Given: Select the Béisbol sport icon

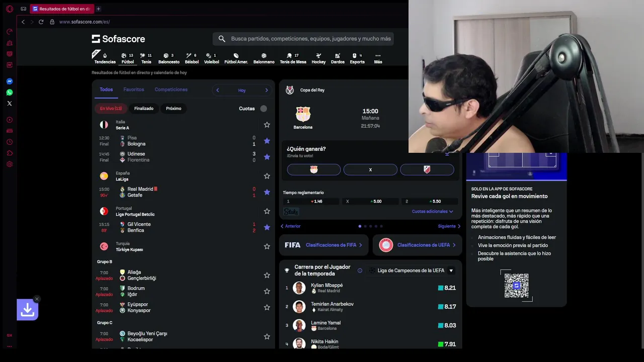Looking at the screenshot, I should click(192, 58).
